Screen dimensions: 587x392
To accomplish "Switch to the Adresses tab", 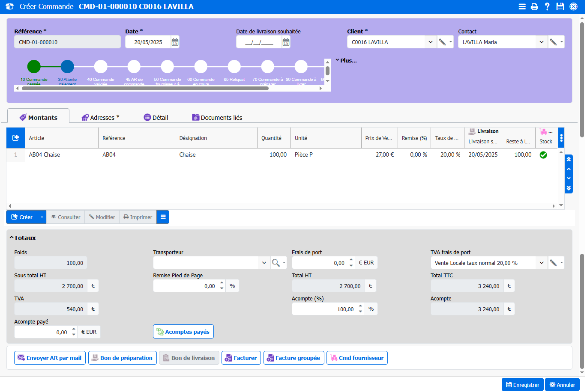I will tap(100, 118).
